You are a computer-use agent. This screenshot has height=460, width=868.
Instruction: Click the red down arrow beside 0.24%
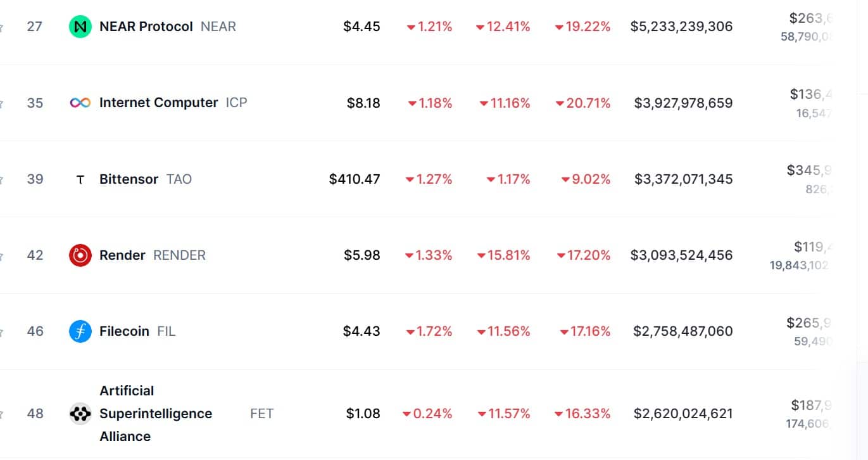[x=407, y=414]
